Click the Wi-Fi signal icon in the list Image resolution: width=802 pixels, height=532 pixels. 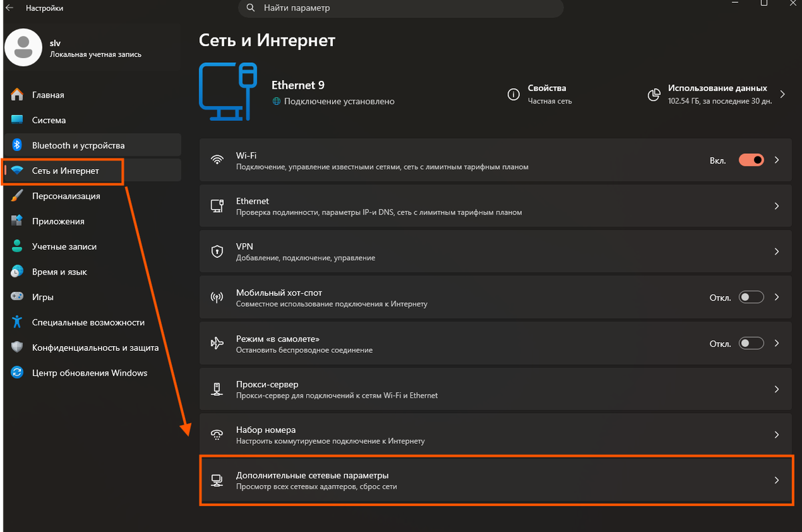[217, 160]
